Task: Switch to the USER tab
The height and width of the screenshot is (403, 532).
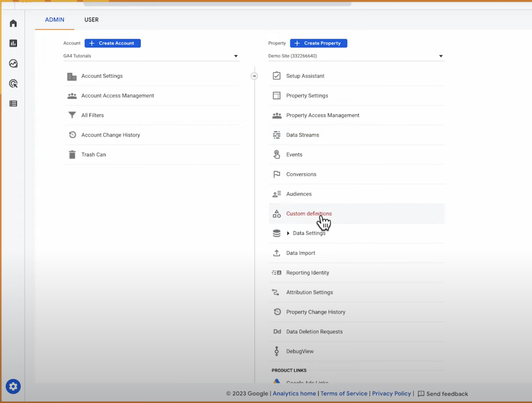Action: [x=91, y=20]
